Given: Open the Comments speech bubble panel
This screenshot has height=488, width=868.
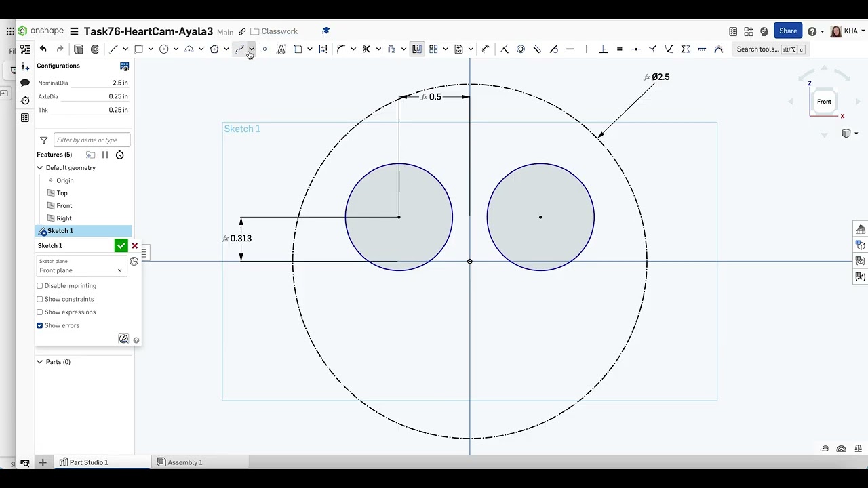Looking at the screenshot, I should [x=25, y=83].
